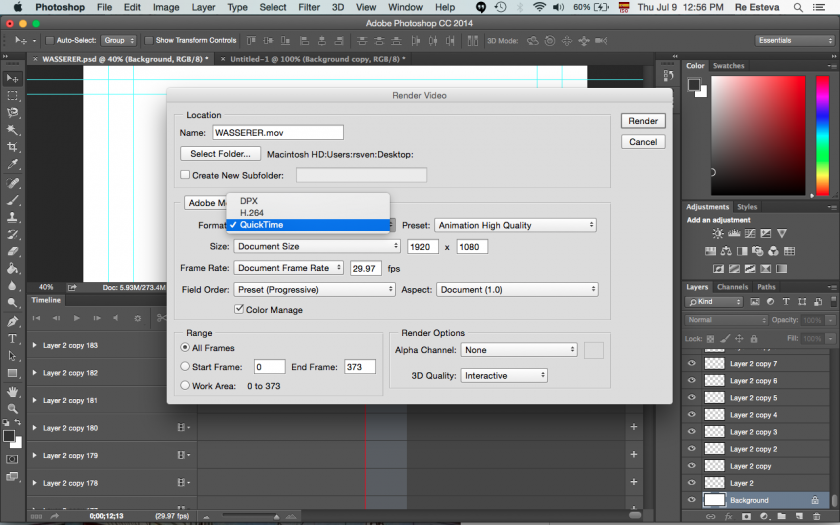Select the Magic Wand tool
Screen dimensions: 840x525
tap(12, 130)
